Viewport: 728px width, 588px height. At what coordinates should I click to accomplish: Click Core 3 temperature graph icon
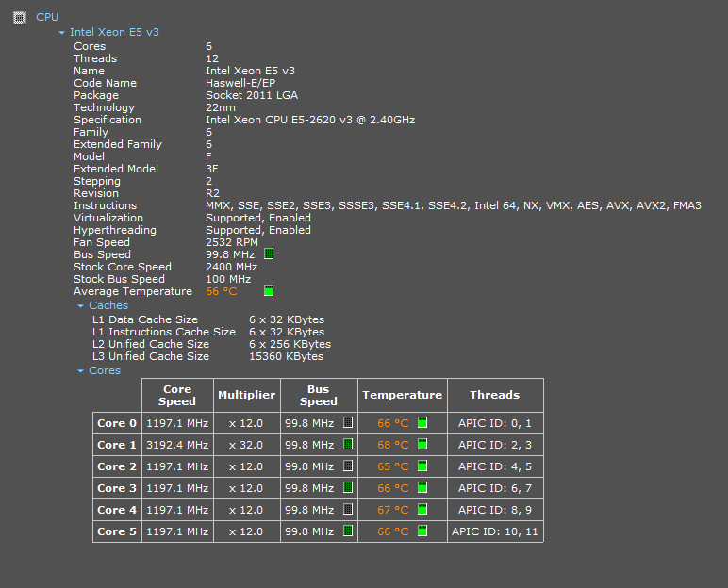click(x=422, y=487)
